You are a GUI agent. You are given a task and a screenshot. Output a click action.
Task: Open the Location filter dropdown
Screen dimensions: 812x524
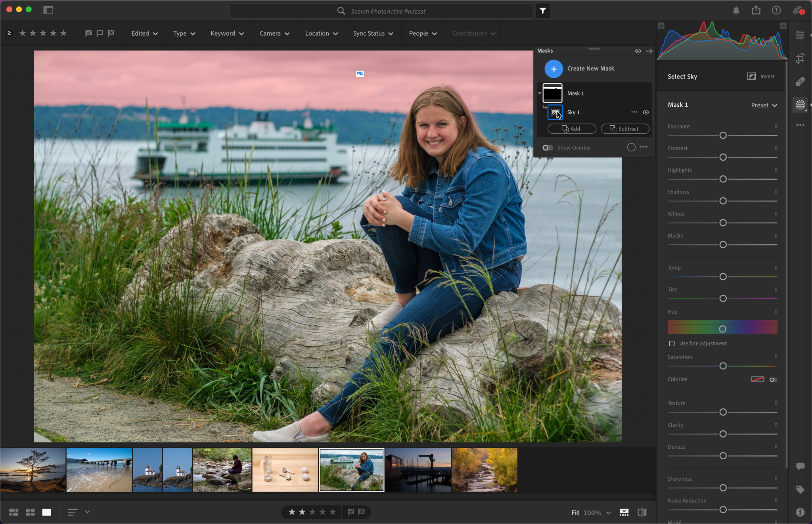(322, 33)
